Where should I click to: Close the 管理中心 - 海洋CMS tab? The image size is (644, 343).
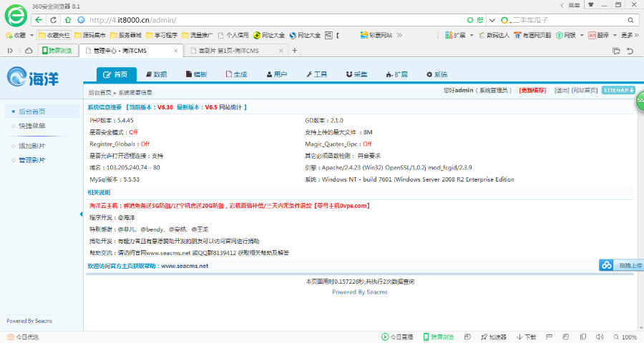pos(176,51)
